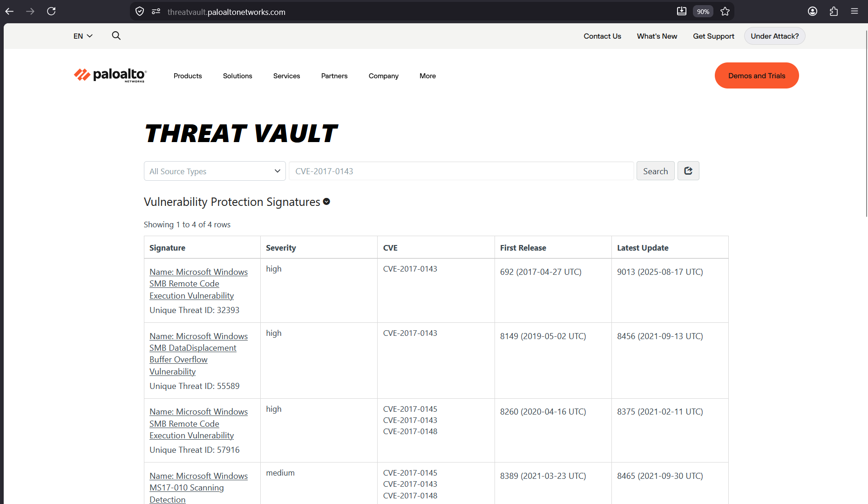Open the browser application menu
868x504 pixels.
(x=854, y=12)
